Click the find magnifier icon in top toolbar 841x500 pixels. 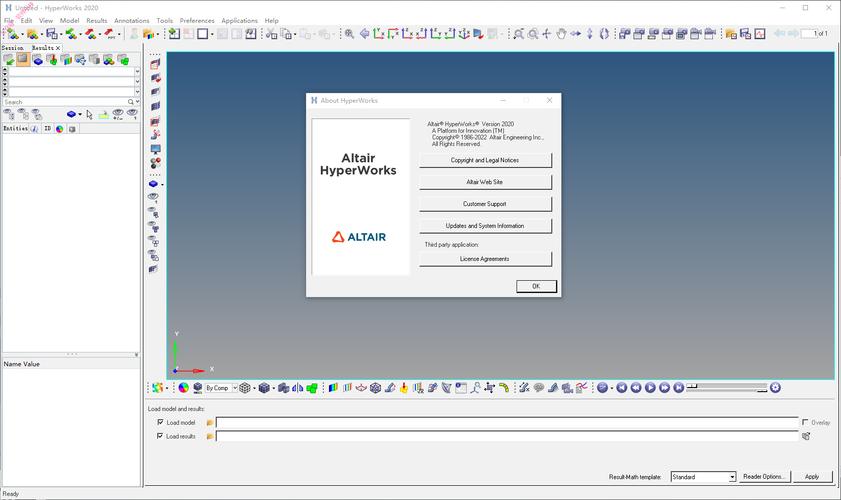[349, 34]
